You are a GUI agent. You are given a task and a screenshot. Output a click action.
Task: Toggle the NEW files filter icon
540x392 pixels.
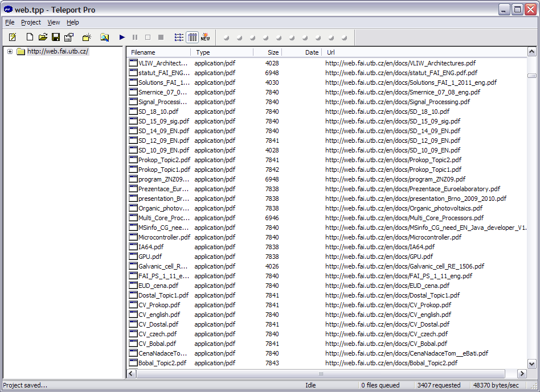[x=205, y=37]
